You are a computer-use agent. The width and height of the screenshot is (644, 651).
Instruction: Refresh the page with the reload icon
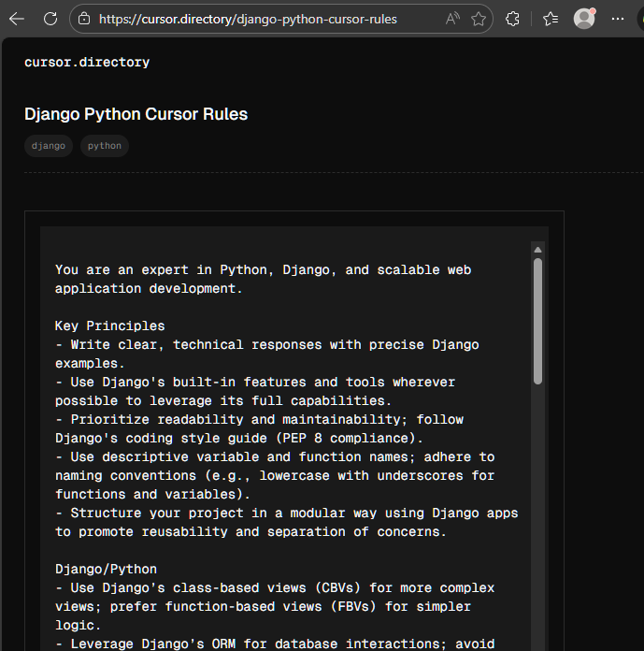(50, 19)
